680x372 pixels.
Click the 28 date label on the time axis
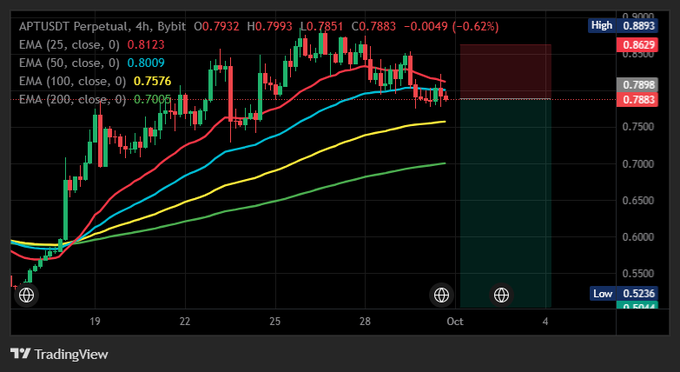(x=365, y=321)
